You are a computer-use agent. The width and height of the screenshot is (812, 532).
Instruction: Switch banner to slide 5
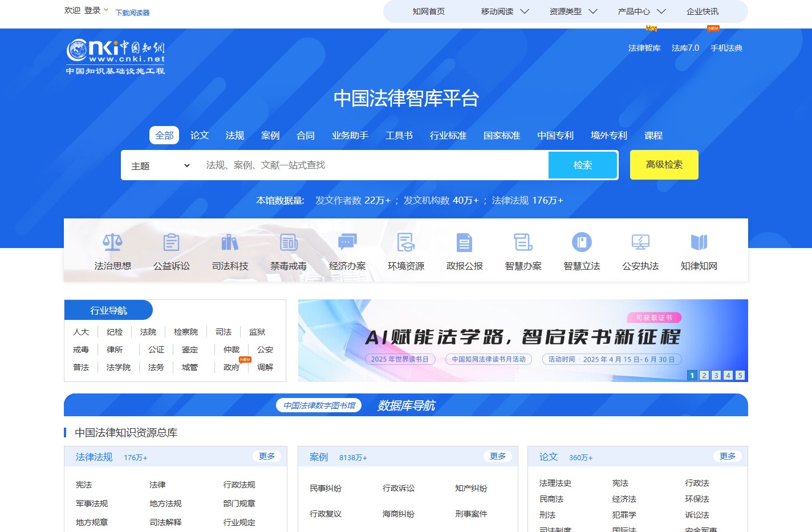[740, 375]
